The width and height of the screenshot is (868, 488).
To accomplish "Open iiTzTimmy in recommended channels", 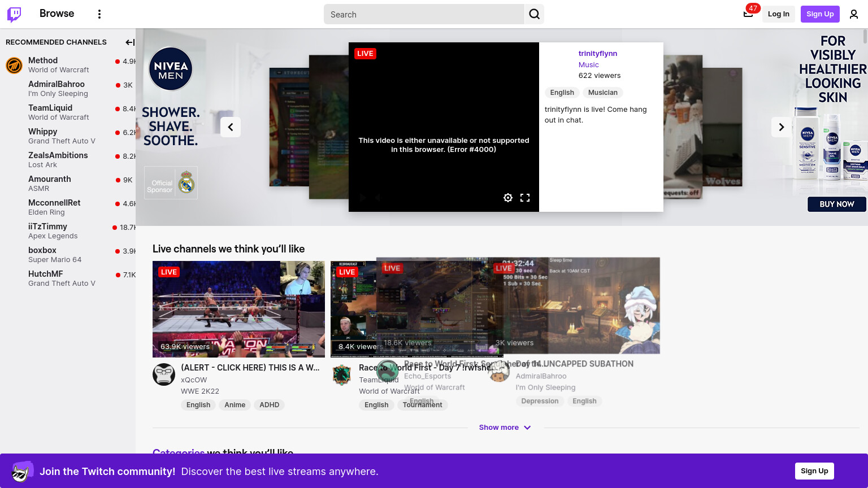I will pos(68,231).
